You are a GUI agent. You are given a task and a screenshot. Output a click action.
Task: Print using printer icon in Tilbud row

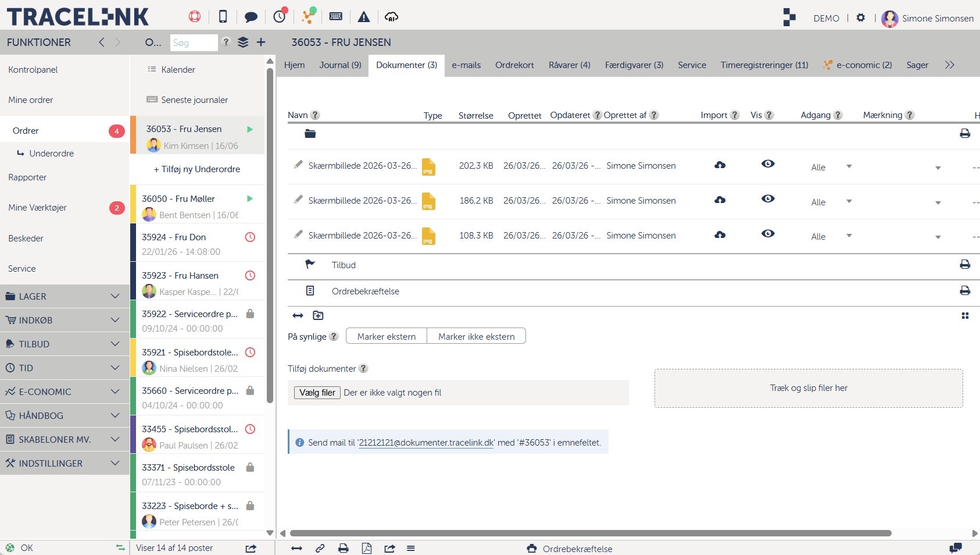[965, 265]
